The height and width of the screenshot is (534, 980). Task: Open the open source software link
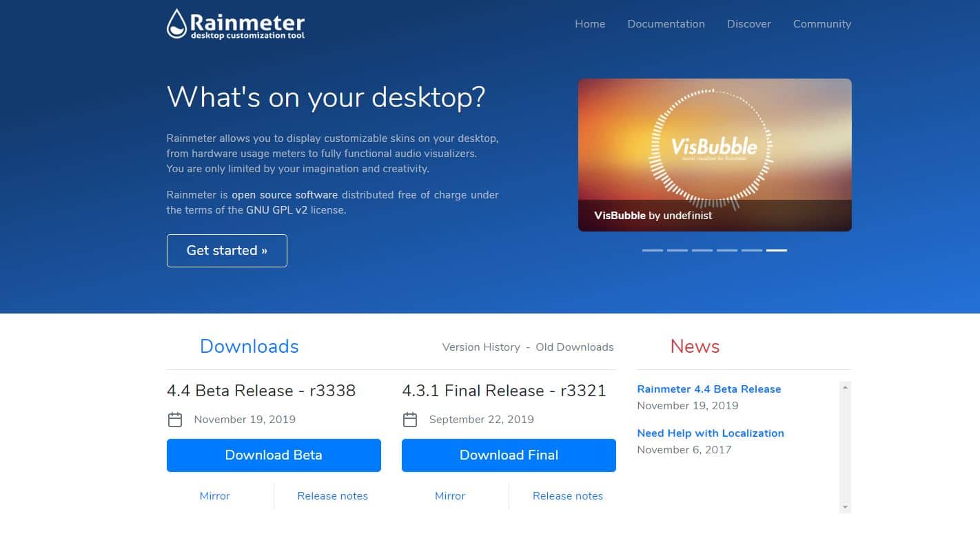[x=285, y=195]
